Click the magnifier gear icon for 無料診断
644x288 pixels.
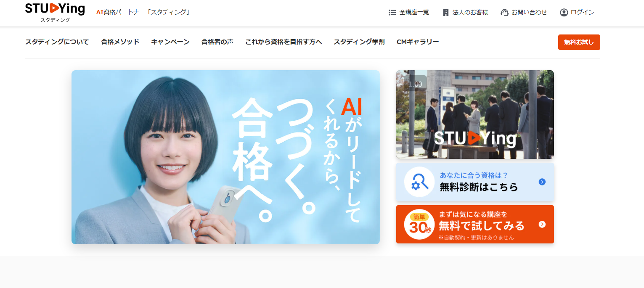click(x=419, y=182)
